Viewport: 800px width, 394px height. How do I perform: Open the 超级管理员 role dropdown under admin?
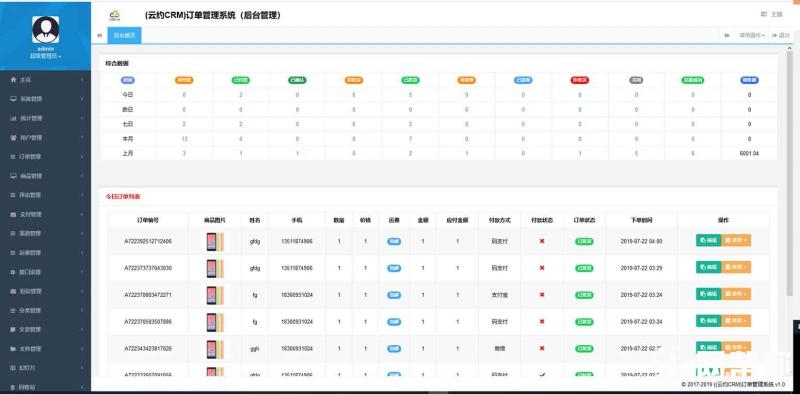(45, 56)
